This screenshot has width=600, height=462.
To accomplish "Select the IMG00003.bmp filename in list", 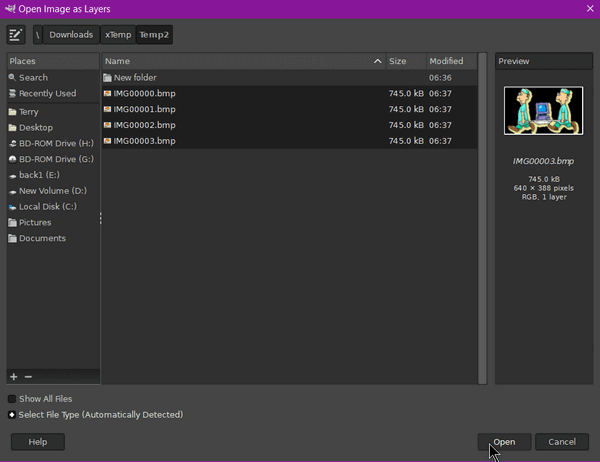I will coord(144,141).
